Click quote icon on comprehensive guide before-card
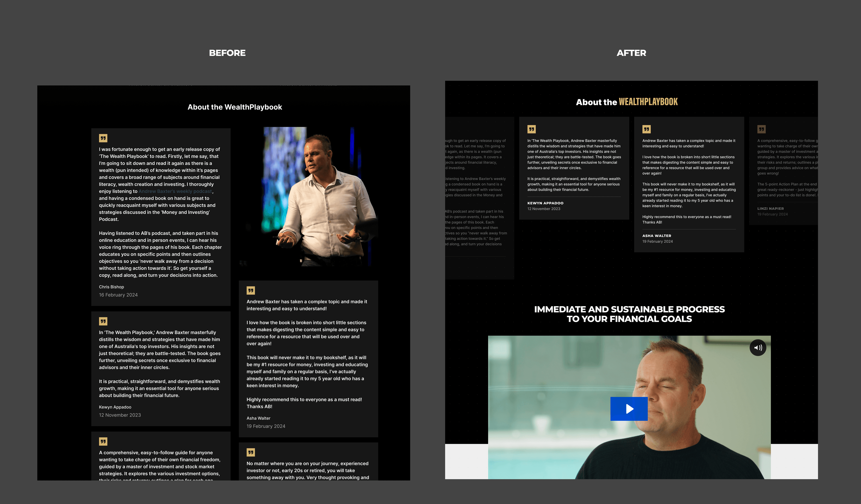Image resolution: width=861 pixels, height=504 pixels. click(x=103, y=441)
